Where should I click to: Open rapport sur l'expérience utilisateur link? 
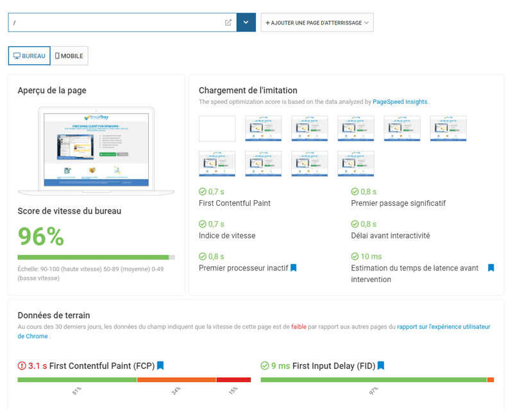tap(442, 327)
